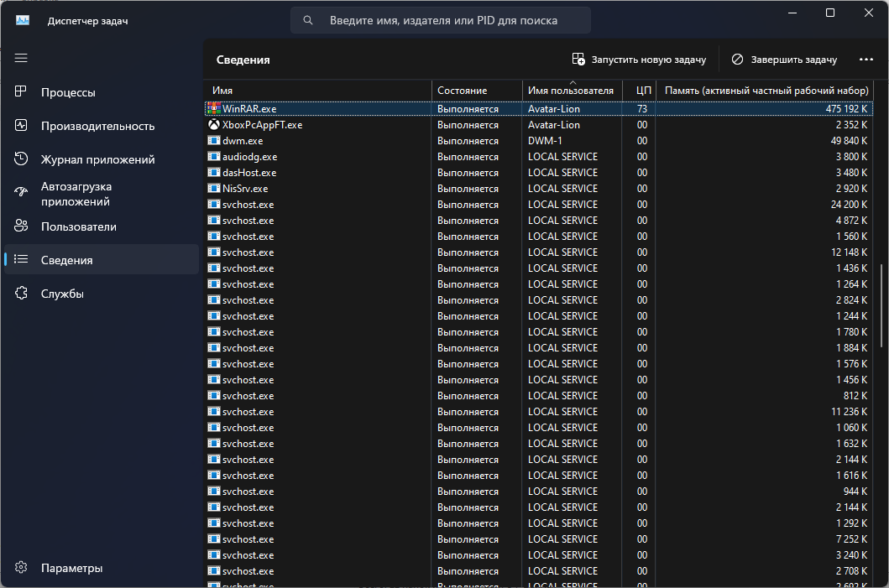The width and height of the screenshot is (889, 588).
Task: Click the App history clock icon
Action: tap(21, 159)
